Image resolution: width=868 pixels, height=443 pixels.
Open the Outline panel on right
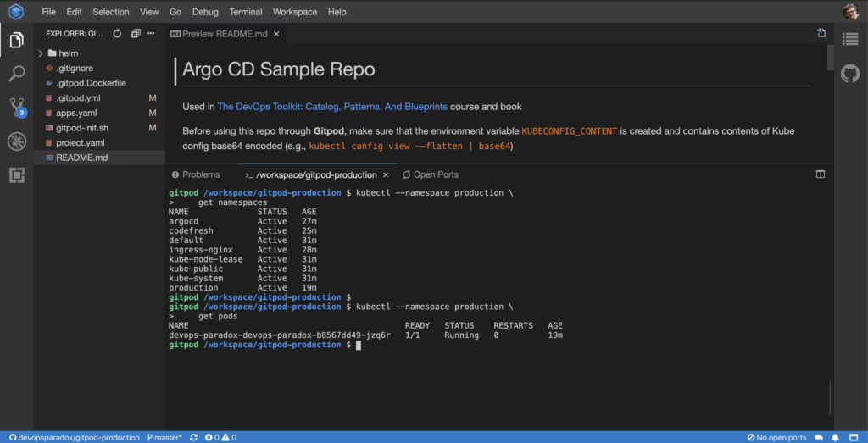click(850, 39)
